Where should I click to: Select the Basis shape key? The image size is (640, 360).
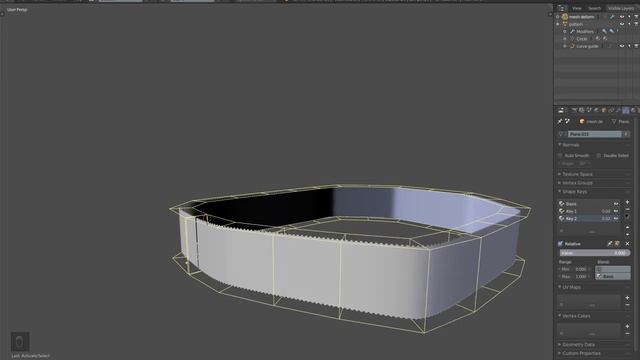click(x=589, y=203)
